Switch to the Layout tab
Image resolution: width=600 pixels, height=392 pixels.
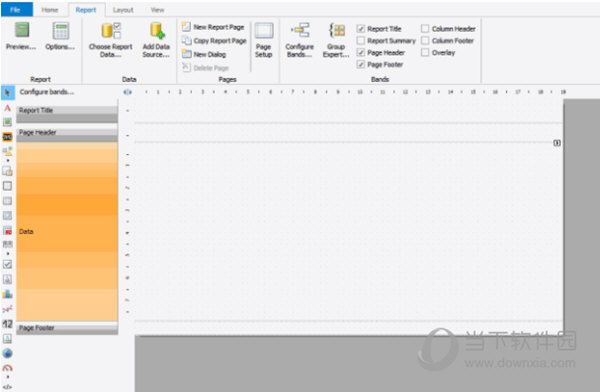click(x=123, y=10)
